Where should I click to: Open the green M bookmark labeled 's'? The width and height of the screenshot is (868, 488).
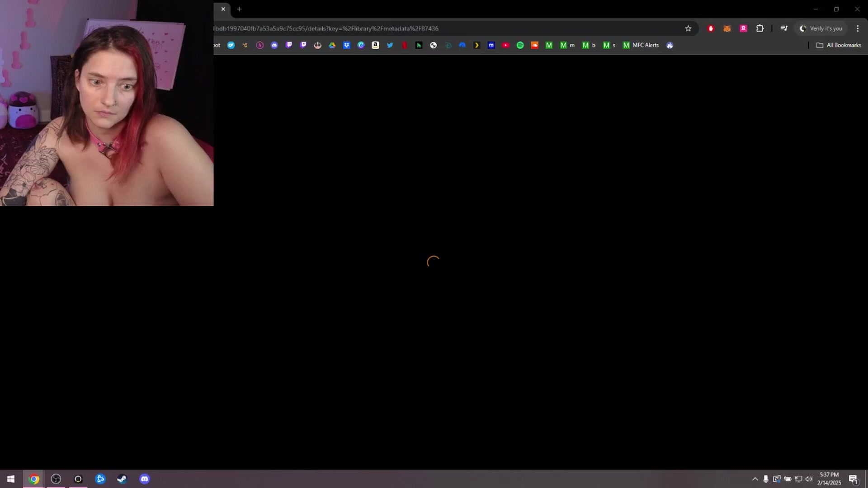[x=609, y=45]
